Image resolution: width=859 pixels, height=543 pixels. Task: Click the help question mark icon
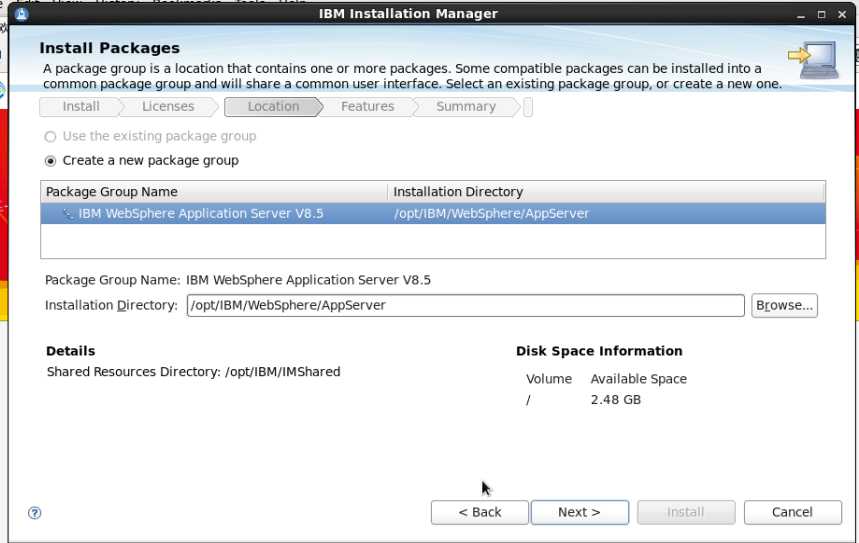tap(35, 513)
